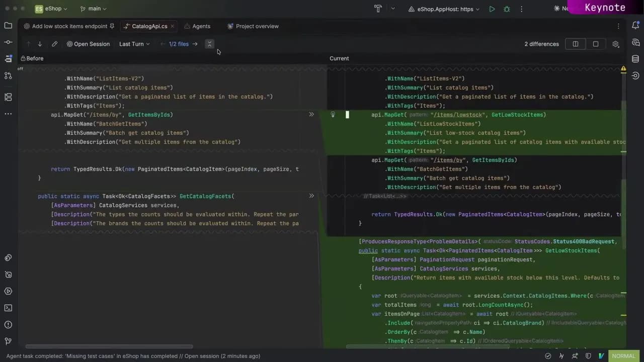
Task: Toggle pin on Add low stock items tab
Action: (112, 26)
